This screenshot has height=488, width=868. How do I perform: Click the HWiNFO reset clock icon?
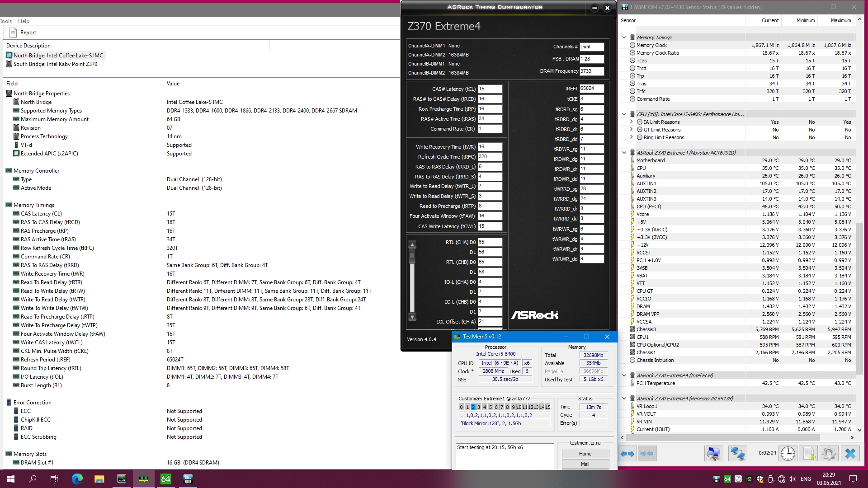(788, 454)
